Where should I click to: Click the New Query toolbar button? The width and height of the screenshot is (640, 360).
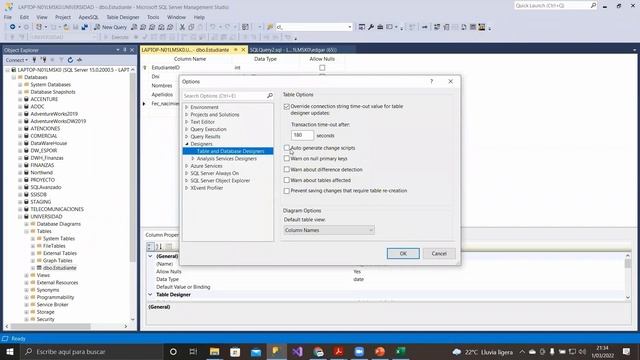pos(110,27)
